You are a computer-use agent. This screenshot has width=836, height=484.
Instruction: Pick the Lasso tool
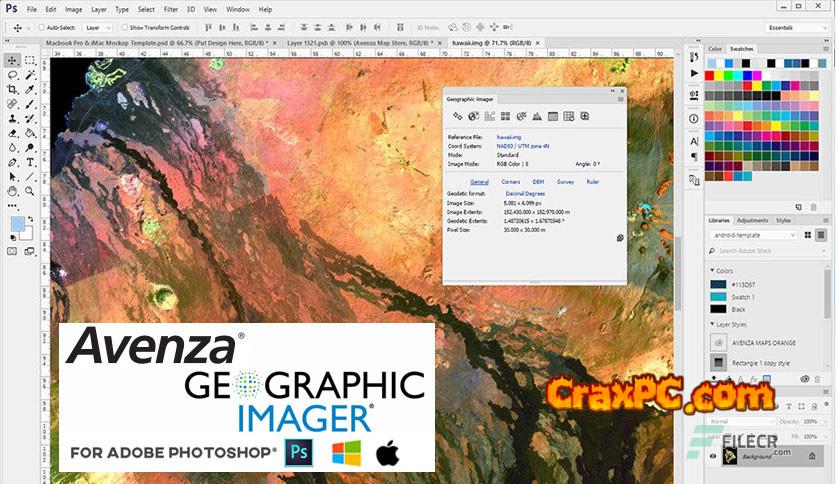(12, 75)
